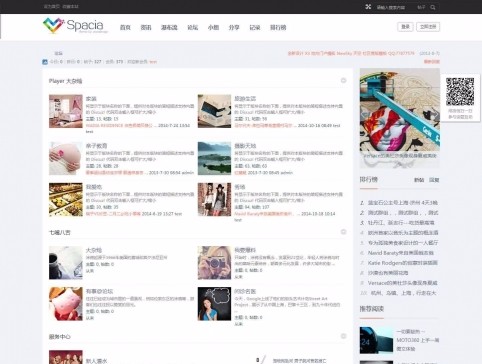This screenshot has height=364, width=482.
Task: Open the lake landscape forum thumbnail
Action: 214,158
